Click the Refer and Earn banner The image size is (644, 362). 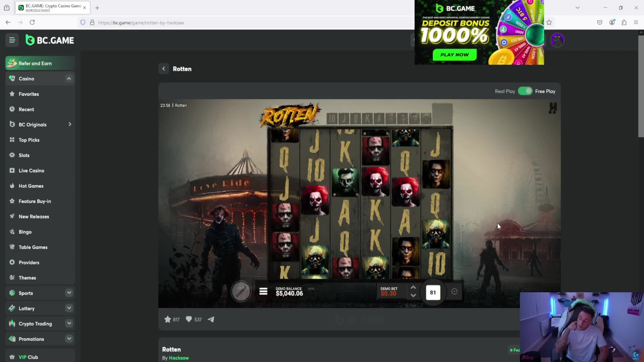tap(40, 63)
